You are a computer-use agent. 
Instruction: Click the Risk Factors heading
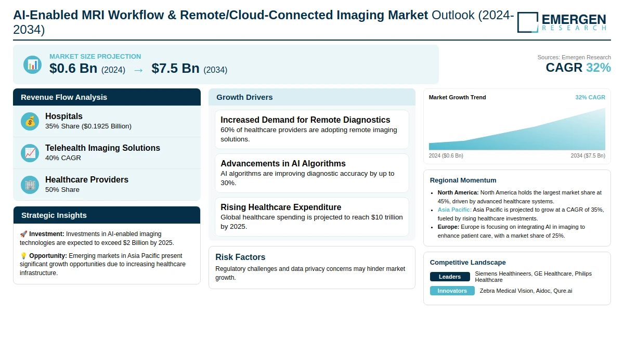(x=240, y=257)
